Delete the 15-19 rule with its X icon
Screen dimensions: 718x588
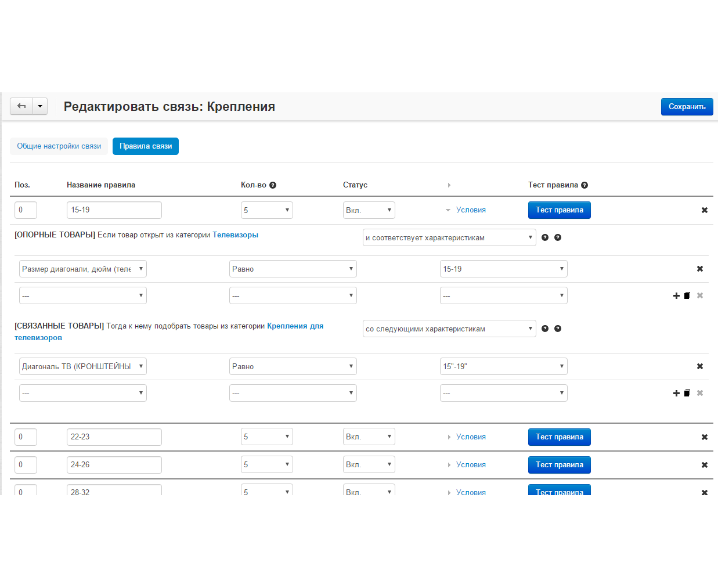pyautogui.click(x=704, y=210)
